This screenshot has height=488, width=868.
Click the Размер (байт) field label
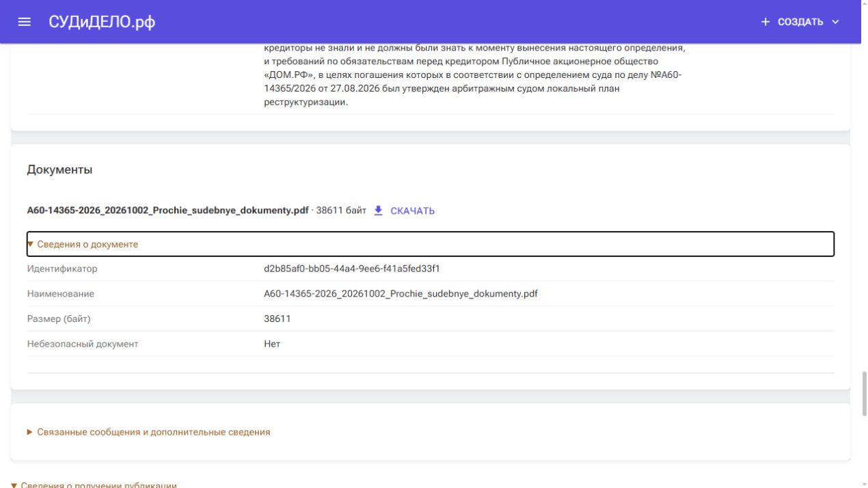click(x=59, y=318)
